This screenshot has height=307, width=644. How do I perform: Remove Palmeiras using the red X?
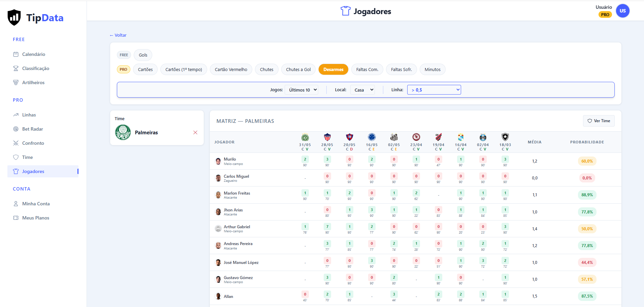pos(195,133)
